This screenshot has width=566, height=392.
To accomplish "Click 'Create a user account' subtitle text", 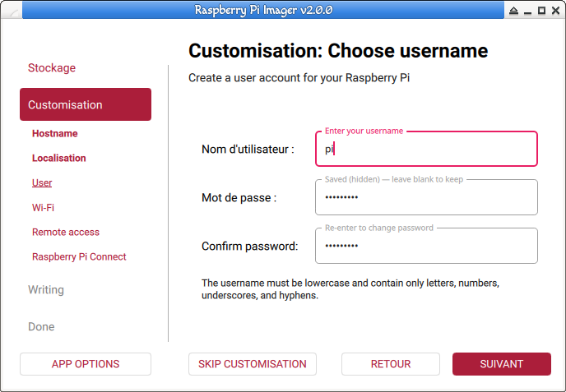I will click(x=299, y=78).
